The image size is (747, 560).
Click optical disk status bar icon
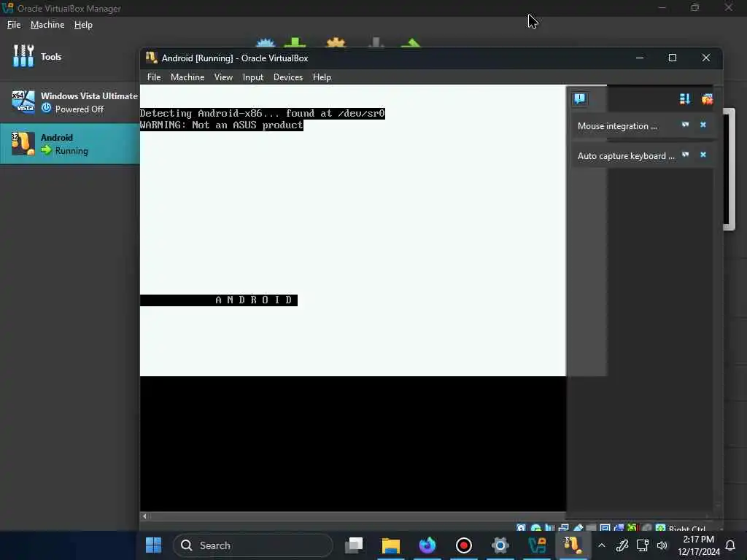click(536, 528)
